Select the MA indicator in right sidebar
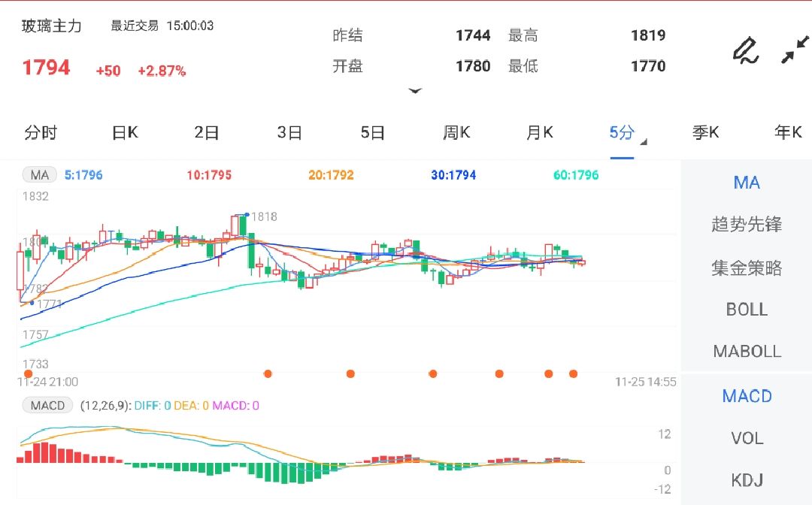Screen dimensions: 812x505 point(747,182)
